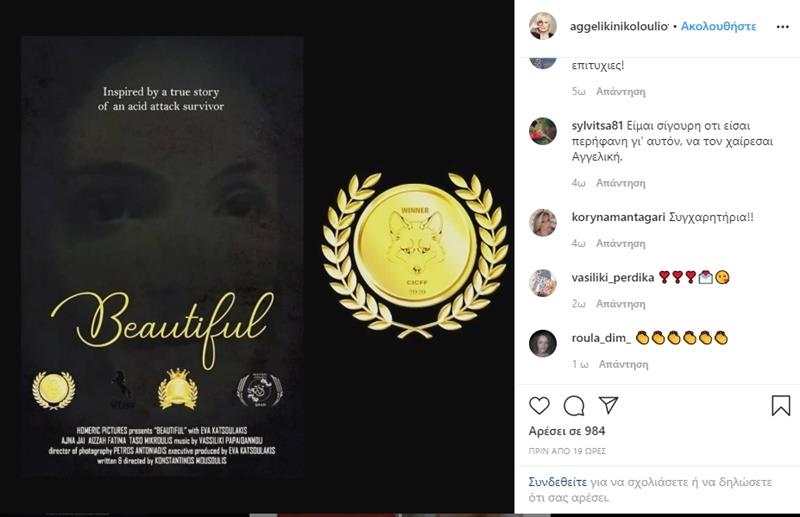The width and height of the screenshot is (800, 517).
Task: Open three-dot more options menu
Action: (x=783, y=27)
